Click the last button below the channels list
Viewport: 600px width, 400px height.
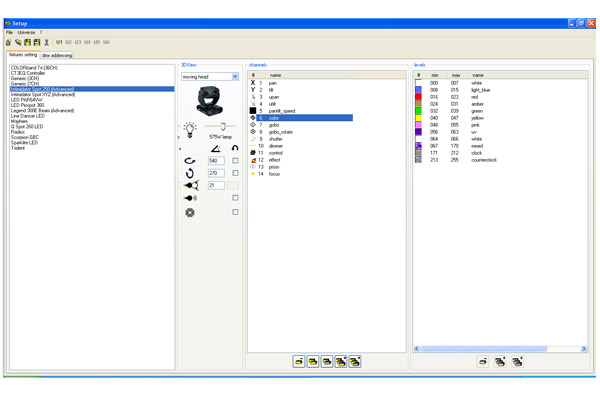click(355, 361)
